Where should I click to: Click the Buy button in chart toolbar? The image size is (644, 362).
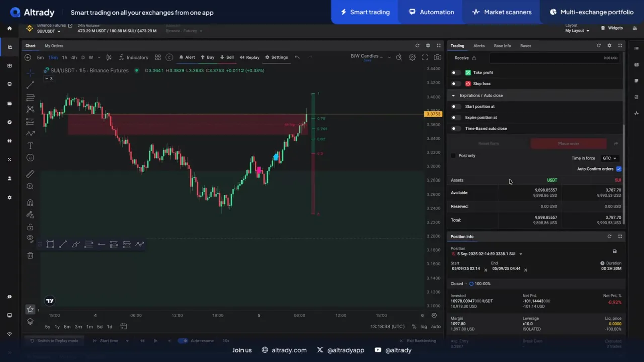point(207,57)
